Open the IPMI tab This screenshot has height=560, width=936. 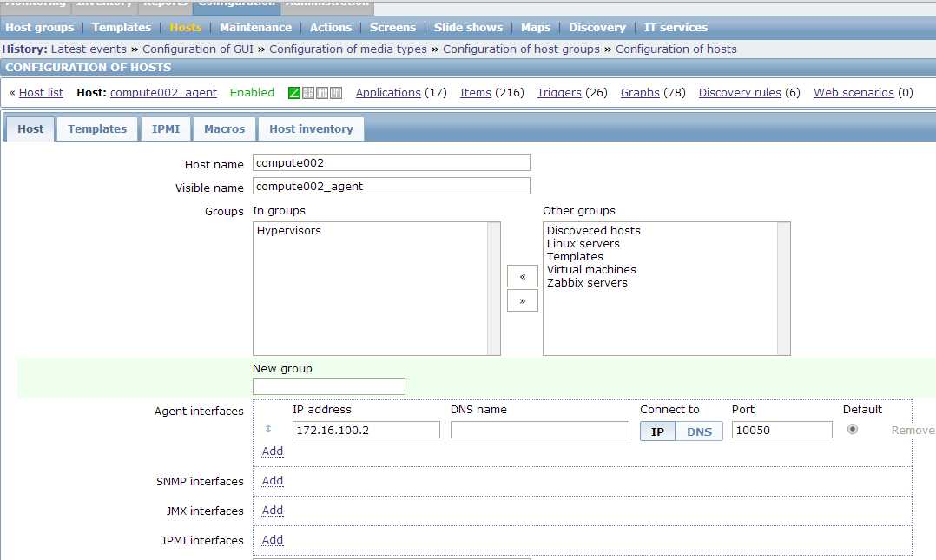click(x=166, y=129)
